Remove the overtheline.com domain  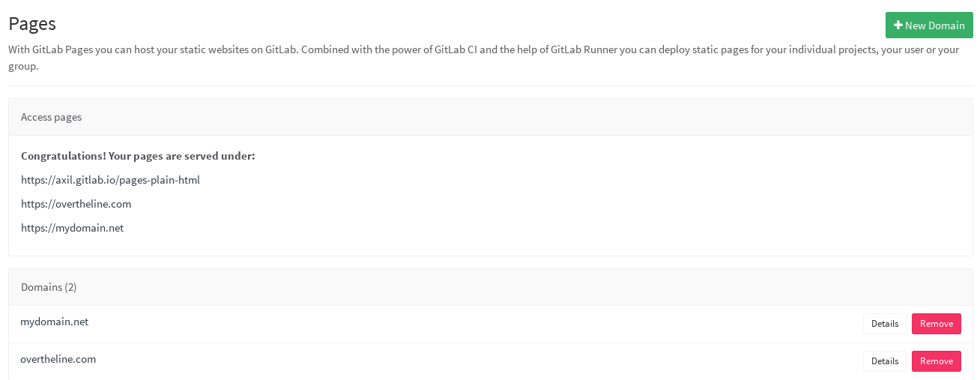(x=936, y=361)
